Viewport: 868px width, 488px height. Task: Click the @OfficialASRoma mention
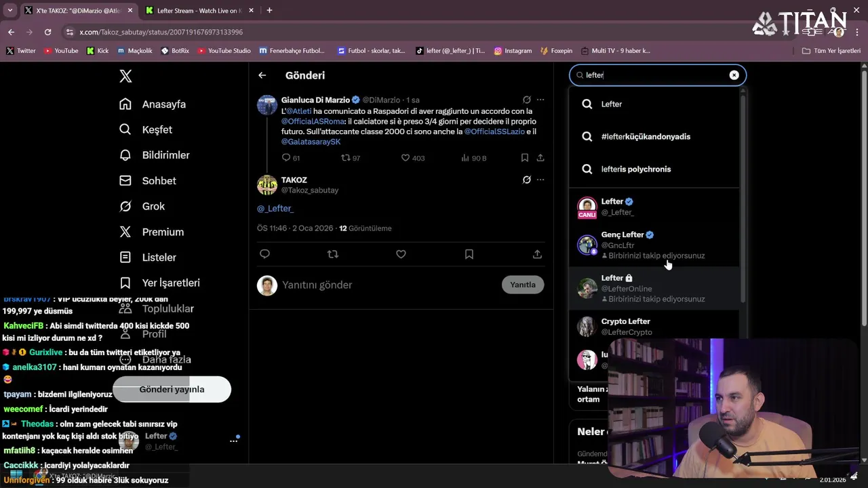click(313, 121)
